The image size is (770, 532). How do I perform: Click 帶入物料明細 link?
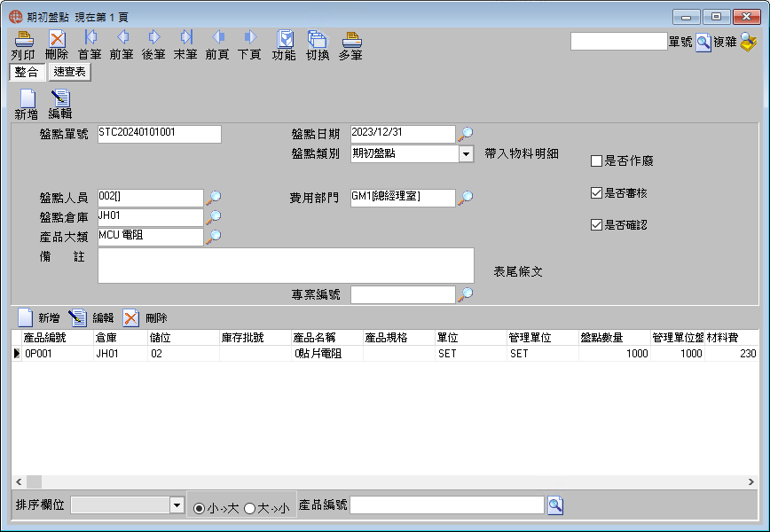(x=522, y=153)
